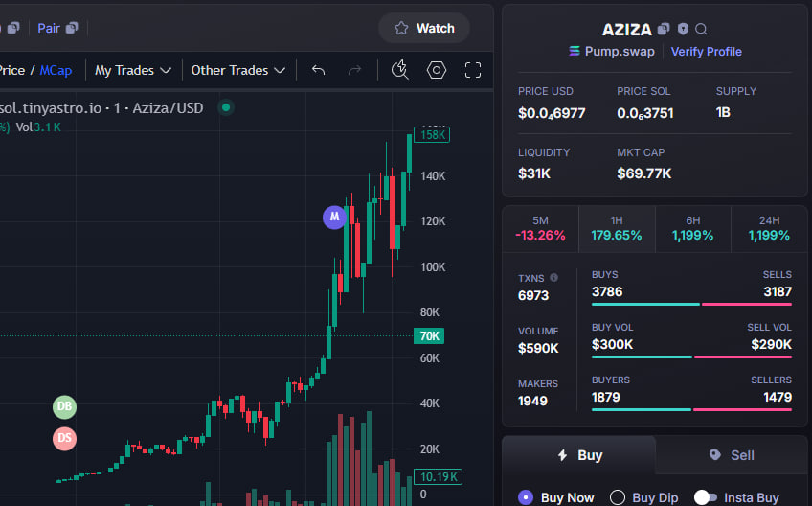Click the search icon beside AZIZA
This screenshot has width=812, height=506.
[701, 29]
